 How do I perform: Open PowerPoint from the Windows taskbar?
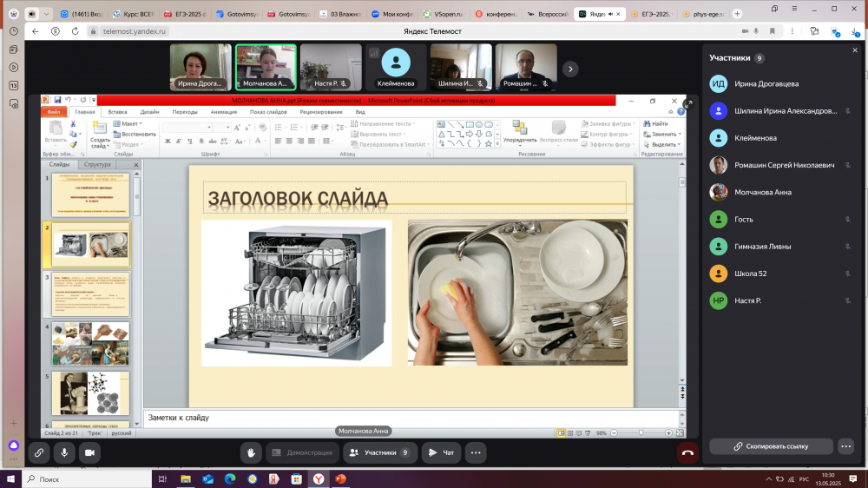[340, 478]
